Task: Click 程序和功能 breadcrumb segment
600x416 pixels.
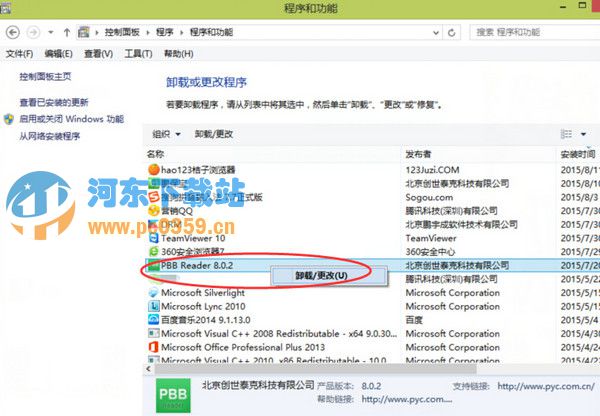Action: pyautogui.click(x=211, y=32)
